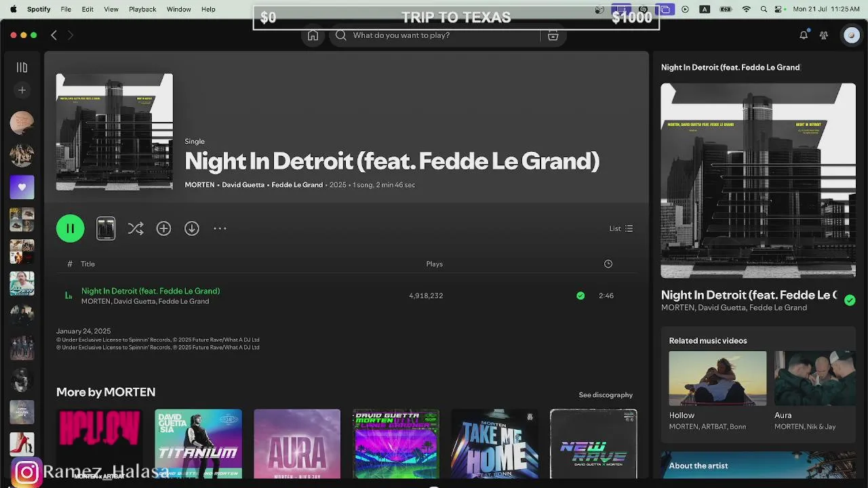
Task: Select track title Night In Detroit in list
Action: click(151, 291)
